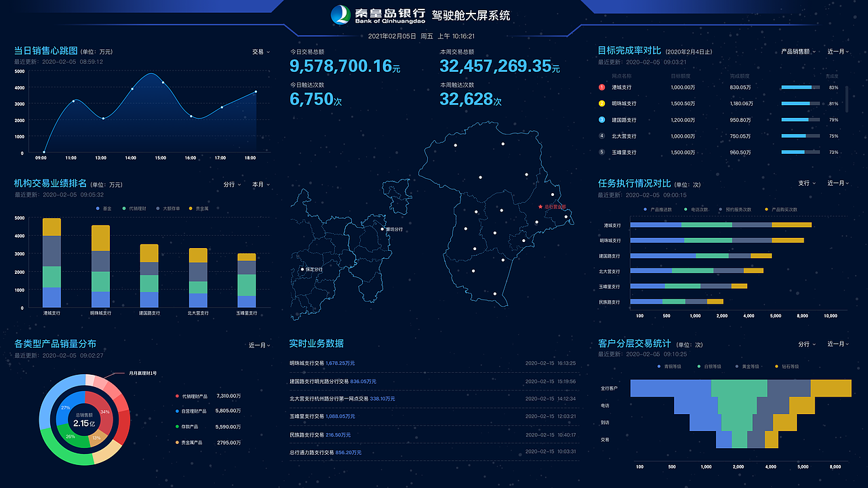Viewport: 868px width, 488px height.
Task: Open the 近一月 dropdown in the 目标完成率对比 panel
Action: click(x=838, y=51)
